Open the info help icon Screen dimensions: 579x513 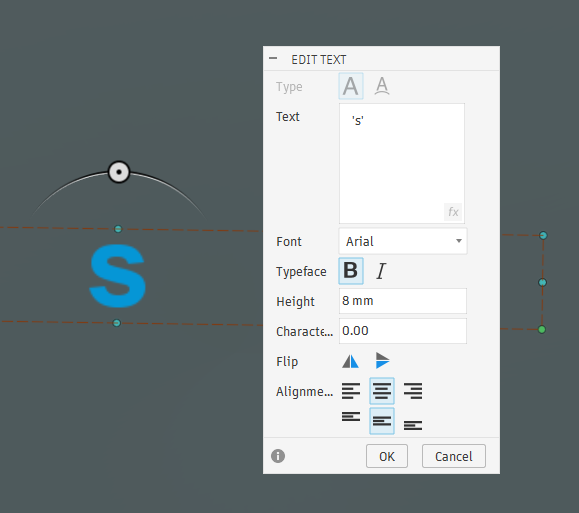[278, 456]
